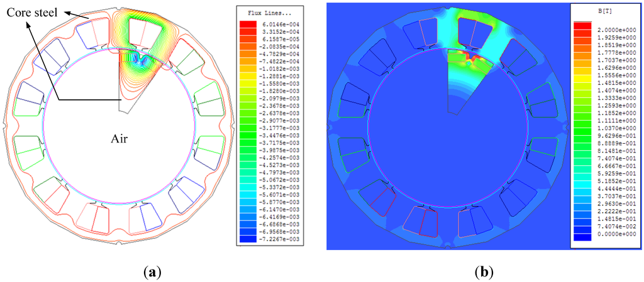Select the red swatch beside 6.0146e-004

pyautogui.click(x=248, y=24)
